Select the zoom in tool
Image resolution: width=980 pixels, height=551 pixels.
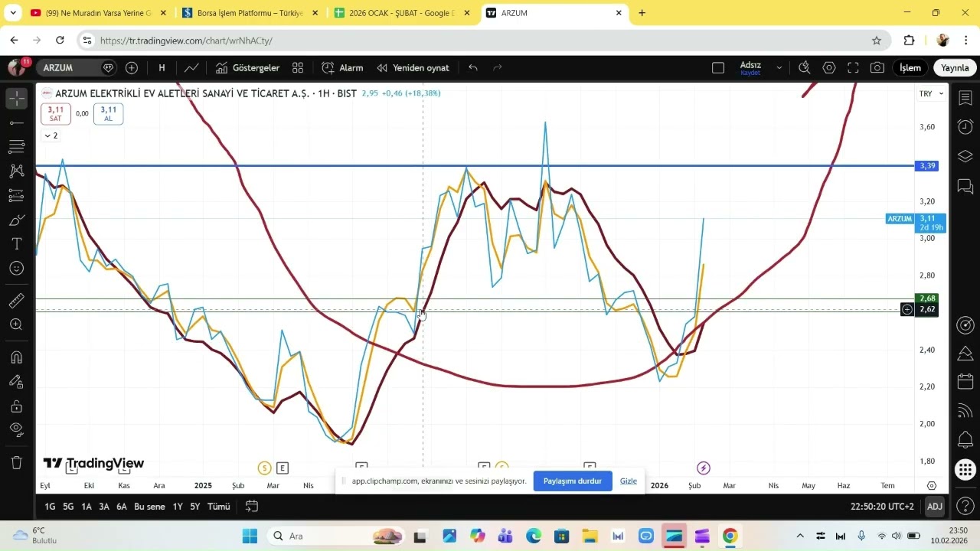click(16, 324)
